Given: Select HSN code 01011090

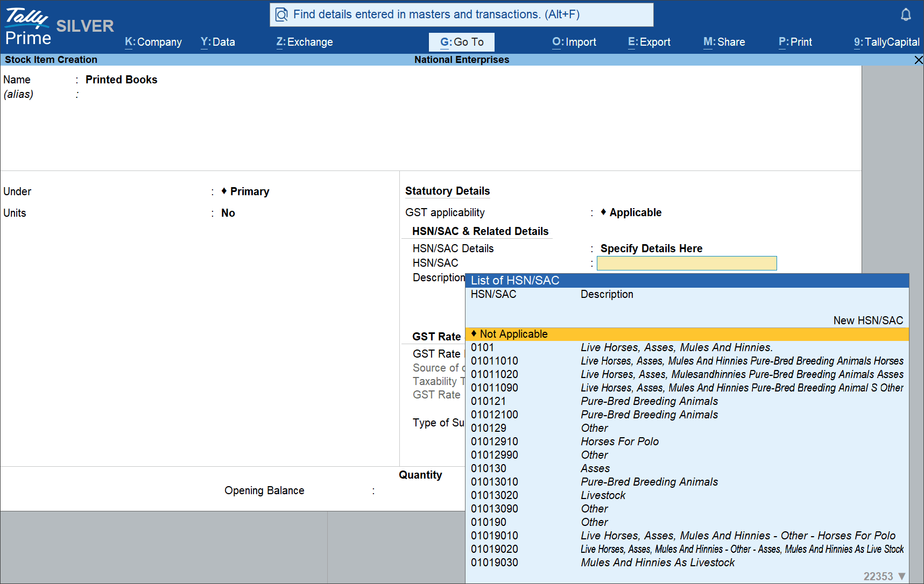Looking at the screenshot, I should point(687,388).
